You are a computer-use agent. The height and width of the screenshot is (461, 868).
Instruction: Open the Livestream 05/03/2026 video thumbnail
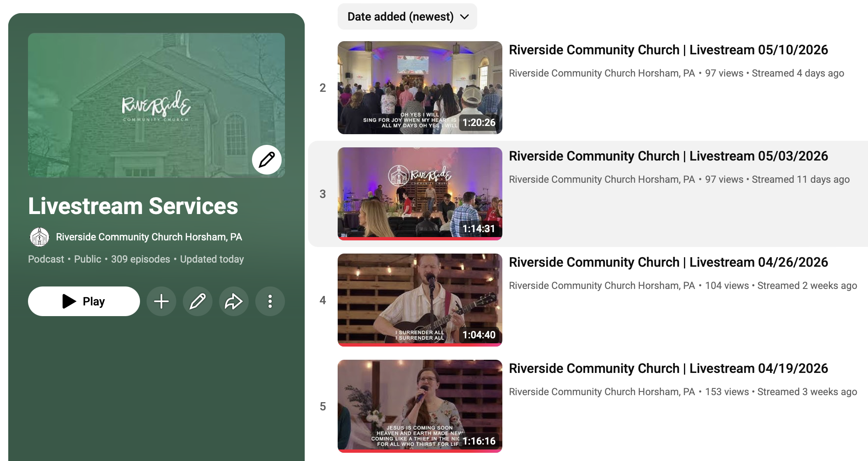pos(420,194)
